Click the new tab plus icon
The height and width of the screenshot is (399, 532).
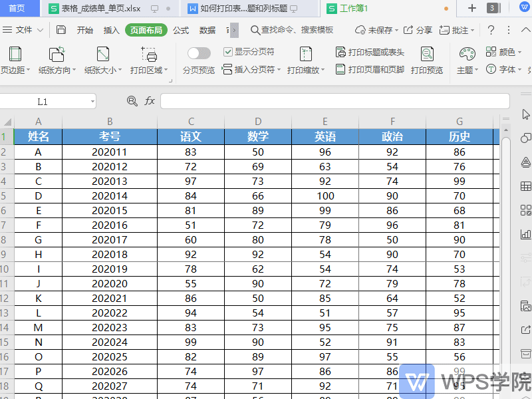pos(472,8)
